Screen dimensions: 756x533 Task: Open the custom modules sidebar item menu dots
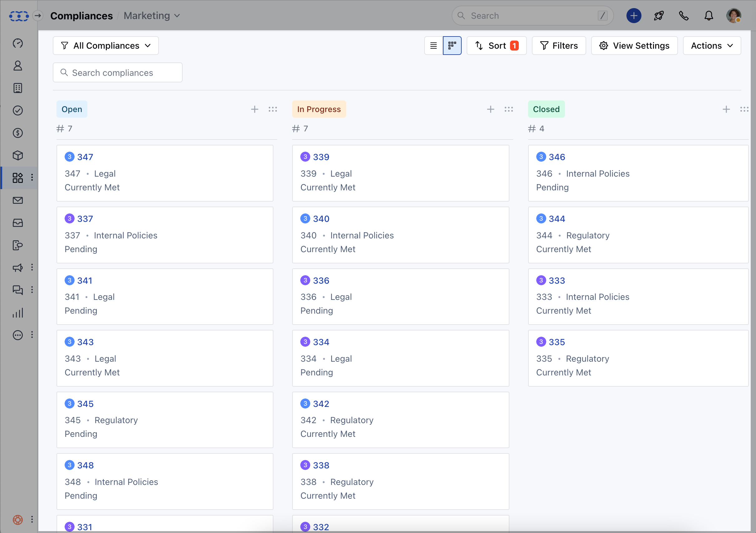[32, 178]
